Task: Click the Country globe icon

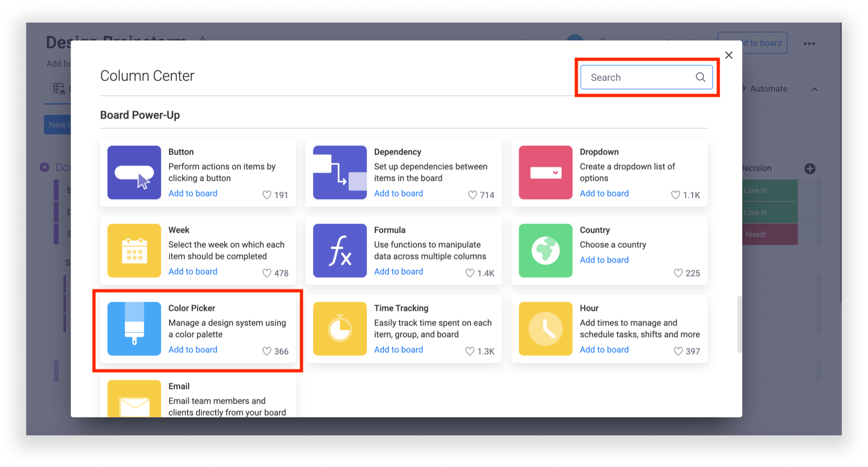Action: point(545,250)
